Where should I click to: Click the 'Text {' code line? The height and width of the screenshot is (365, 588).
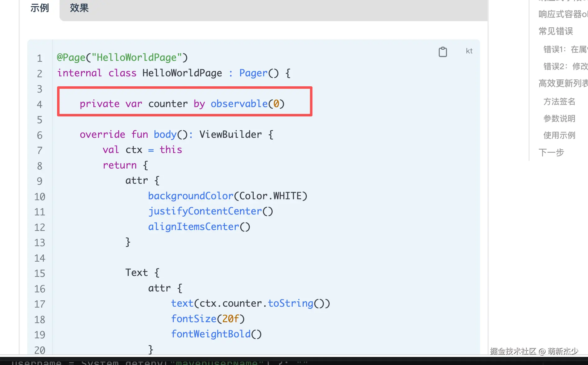tap(142, 273)
